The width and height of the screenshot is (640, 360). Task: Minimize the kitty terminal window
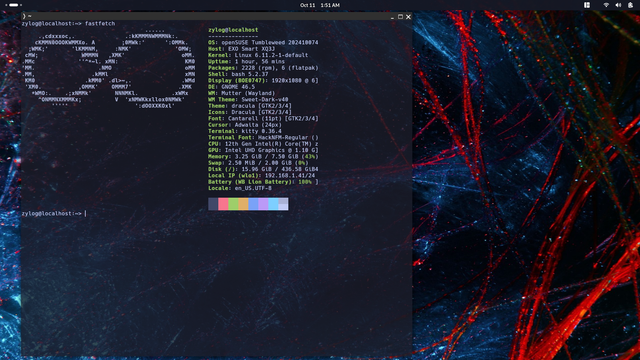[392, 17]
